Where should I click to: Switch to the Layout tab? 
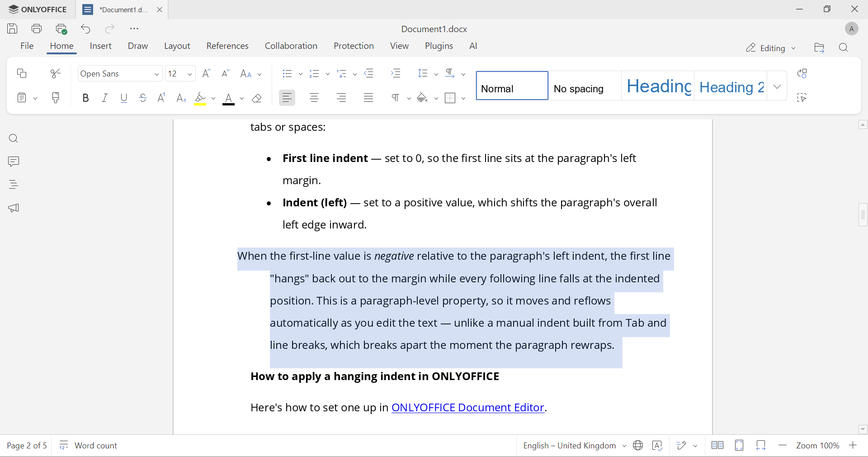click(177, 46)
